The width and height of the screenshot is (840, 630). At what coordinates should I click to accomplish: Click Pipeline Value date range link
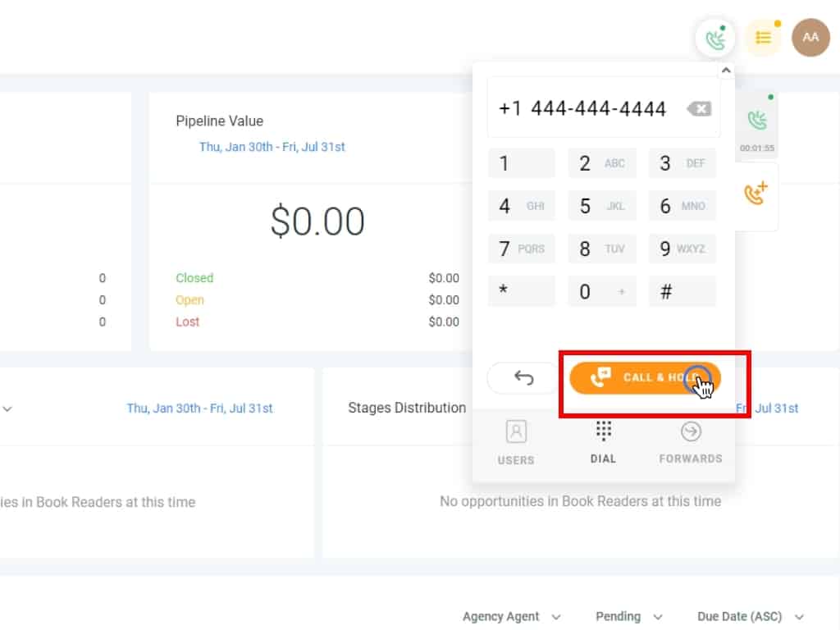point(272,147)
